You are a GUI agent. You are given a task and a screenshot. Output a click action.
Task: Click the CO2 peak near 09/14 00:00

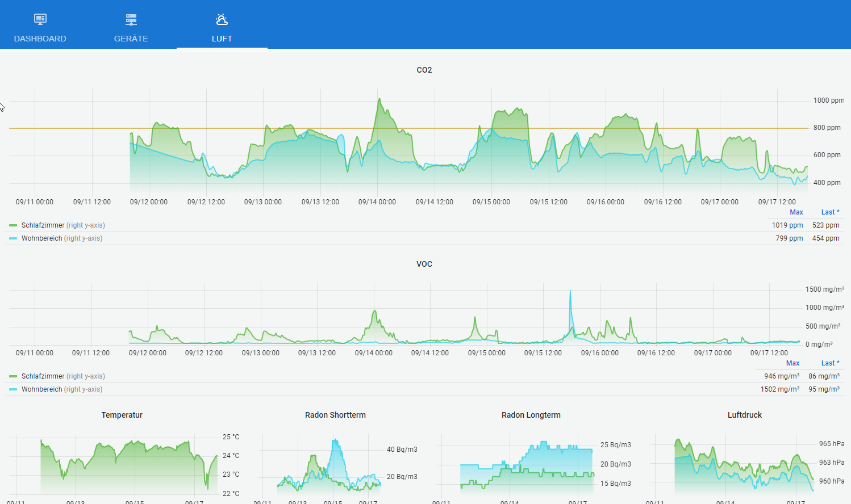coord(379,99)
